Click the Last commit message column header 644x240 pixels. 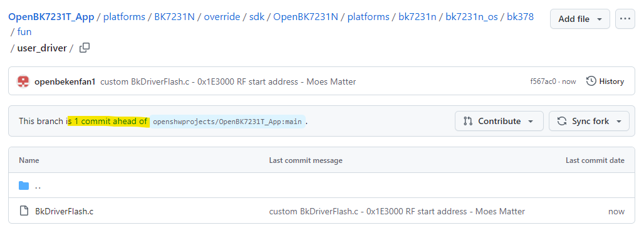point(306,160)
